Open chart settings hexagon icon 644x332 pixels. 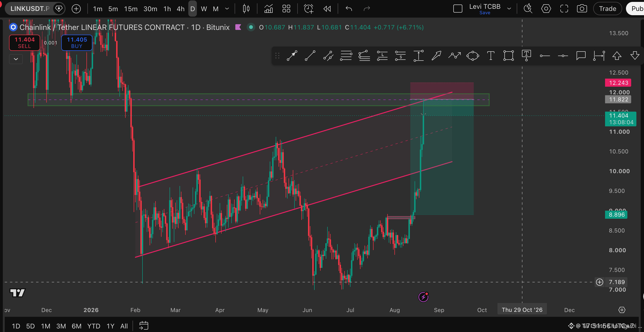546,9
